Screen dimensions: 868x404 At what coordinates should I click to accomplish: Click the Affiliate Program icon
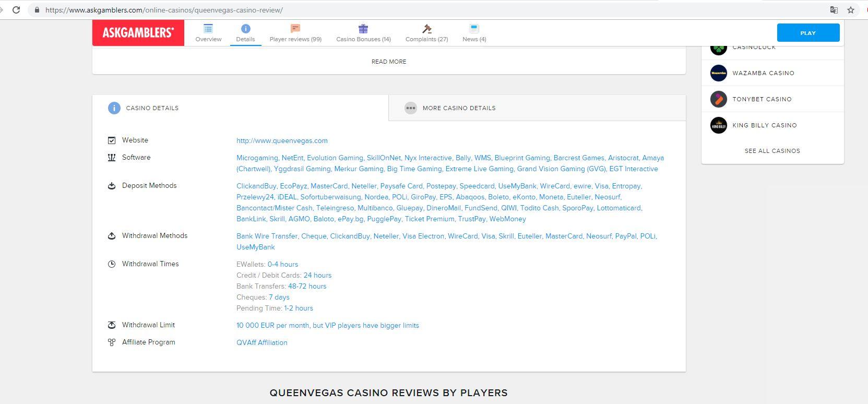click(x=112, y=342)
